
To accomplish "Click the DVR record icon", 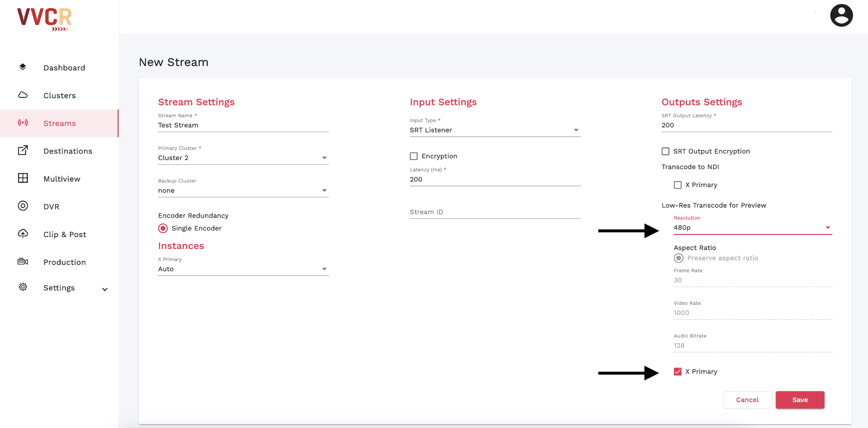I will click(x=23, y=206).
